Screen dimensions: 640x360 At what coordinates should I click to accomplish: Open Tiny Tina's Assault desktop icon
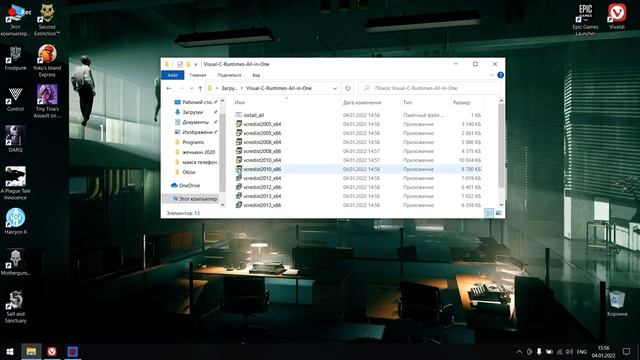tap(47, 101)
